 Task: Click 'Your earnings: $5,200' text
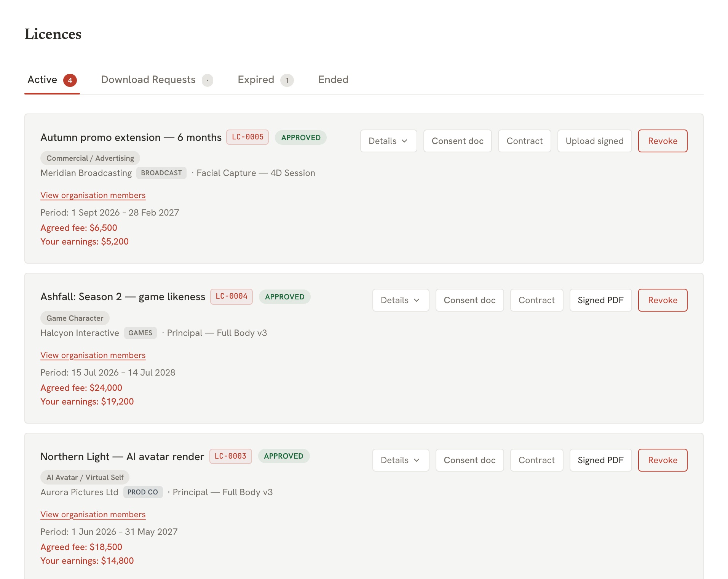[85, 242]
